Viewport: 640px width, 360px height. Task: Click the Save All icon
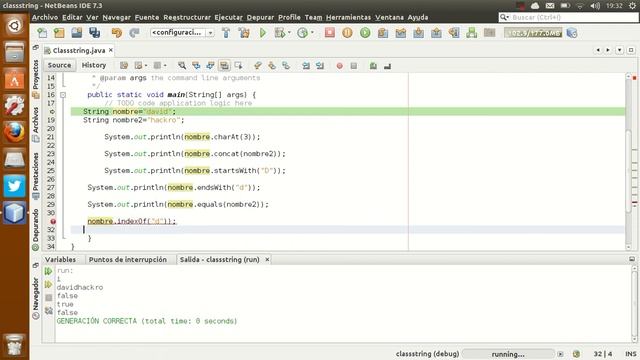click(x=95, y=33)
